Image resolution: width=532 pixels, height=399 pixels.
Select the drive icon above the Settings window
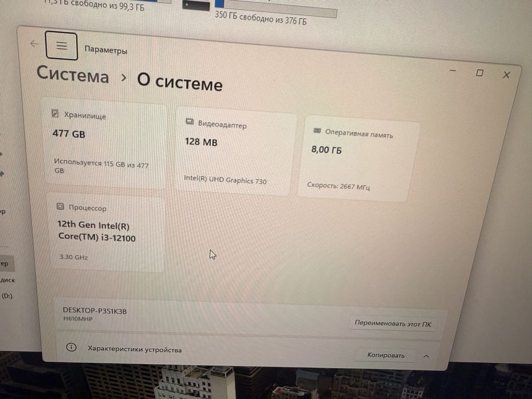(196, 6)
